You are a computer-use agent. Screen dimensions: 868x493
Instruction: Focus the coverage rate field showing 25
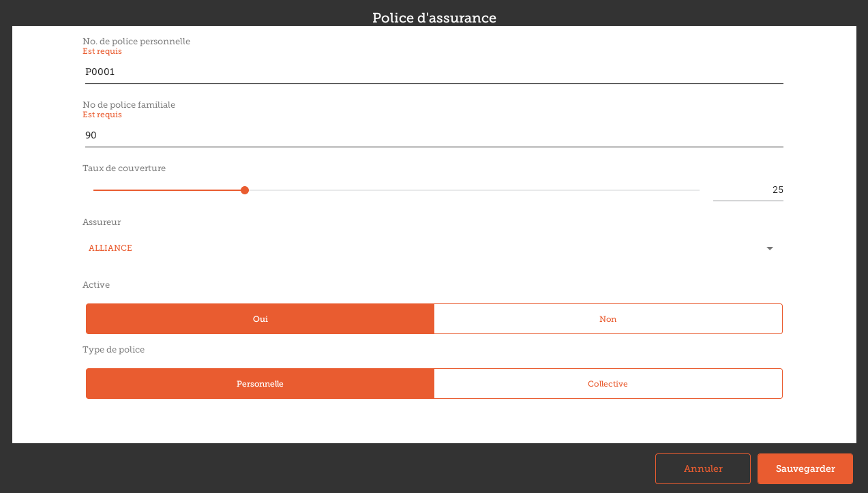(x=747, y=190)
